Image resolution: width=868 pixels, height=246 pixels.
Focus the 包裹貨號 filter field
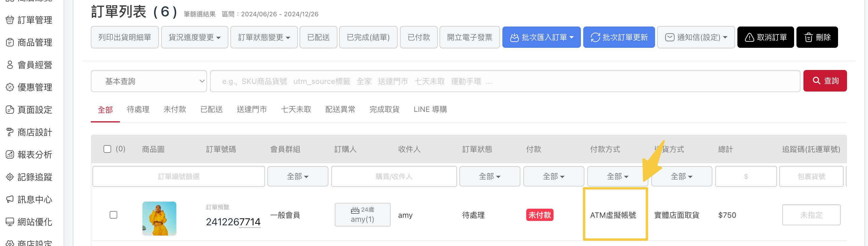pos(811,176)
